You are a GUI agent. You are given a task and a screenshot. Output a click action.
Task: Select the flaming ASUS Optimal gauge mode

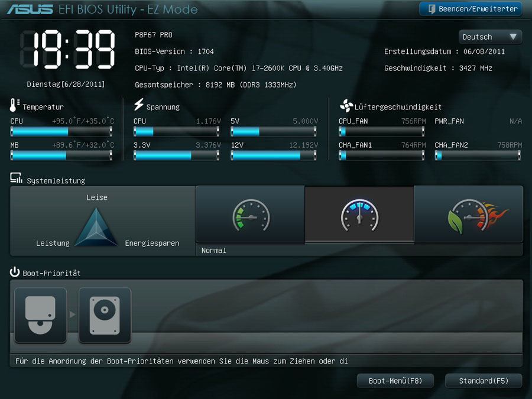(469, 215)
